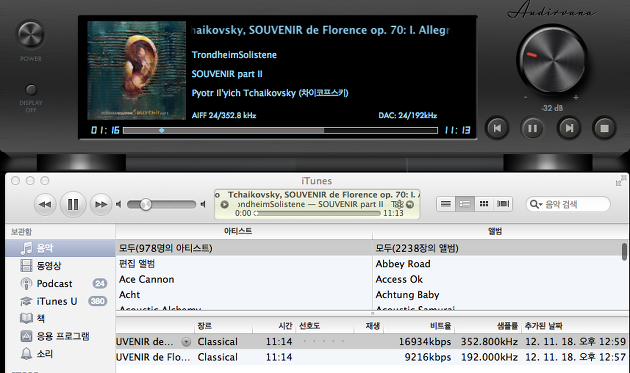
Task: Skip to next track in Audirvana
Action: (569, 128)
